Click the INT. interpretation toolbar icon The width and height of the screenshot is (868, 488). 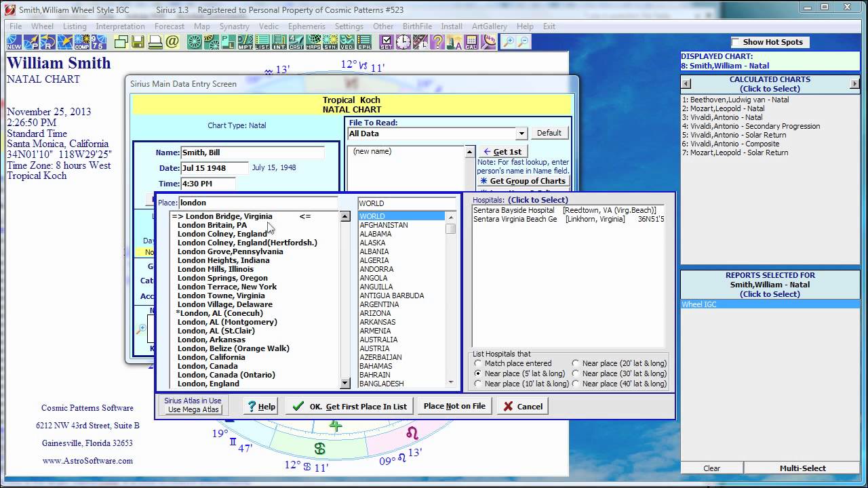tap(279, 42)
